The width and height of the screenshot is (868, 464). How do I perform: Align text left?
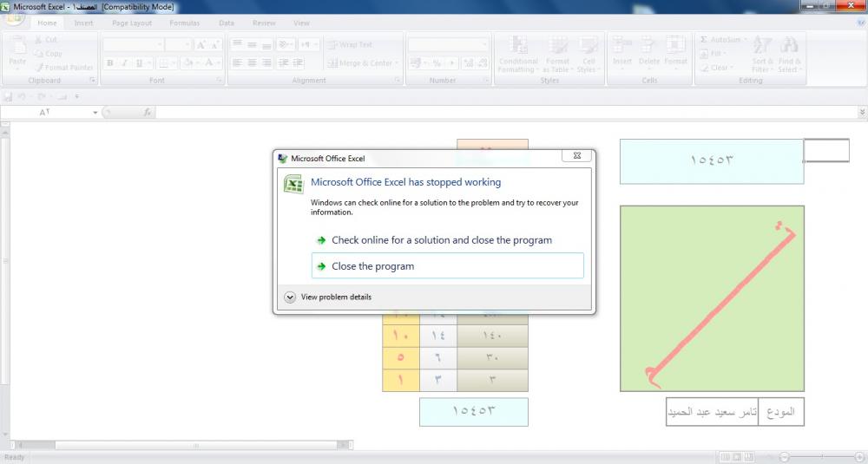tap(237, 63)
